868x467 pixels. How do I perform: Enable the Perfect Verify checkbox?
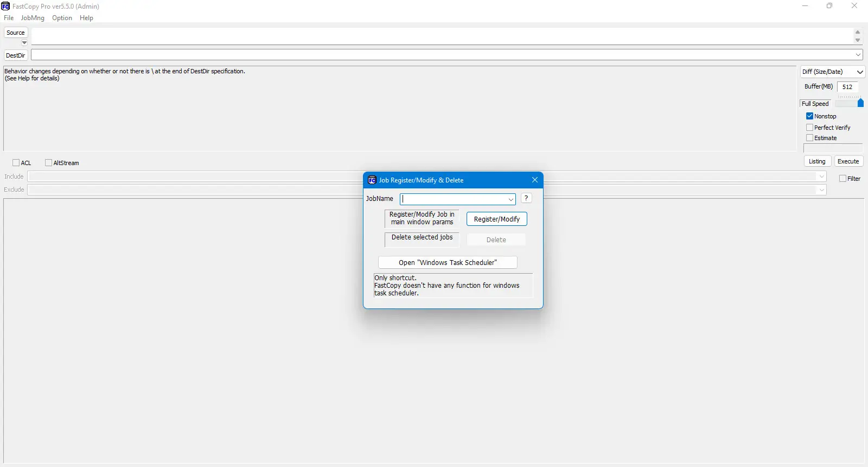(x=809, y=128)
